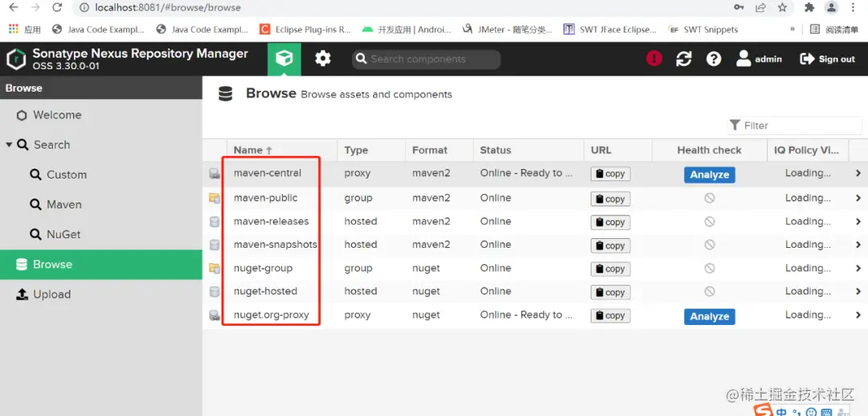The width and height of the screenshot is (868, 416).
Task: Open the Custom search item
Action: [x=100, y=175]
